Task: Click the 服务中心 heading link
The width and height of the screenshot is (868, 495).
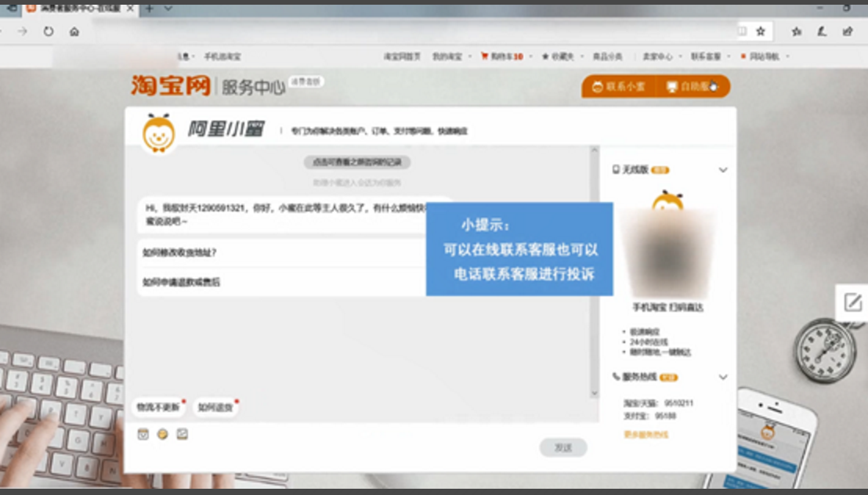Action: coord(253,87)
